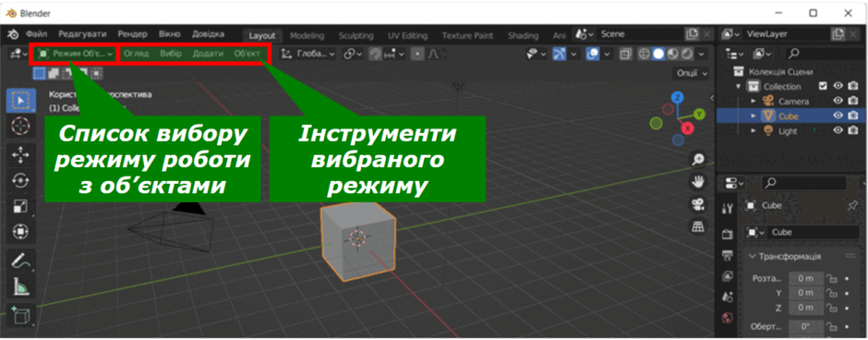Select the Add Cube tool
This screenshot has width=868, height=340.
21,315
